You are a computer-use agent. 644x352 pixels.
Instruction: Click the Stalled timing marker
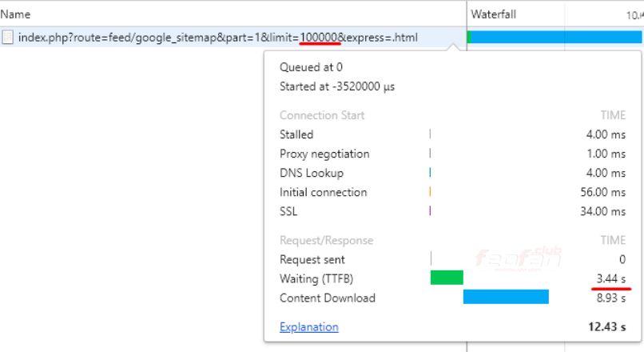430,134
